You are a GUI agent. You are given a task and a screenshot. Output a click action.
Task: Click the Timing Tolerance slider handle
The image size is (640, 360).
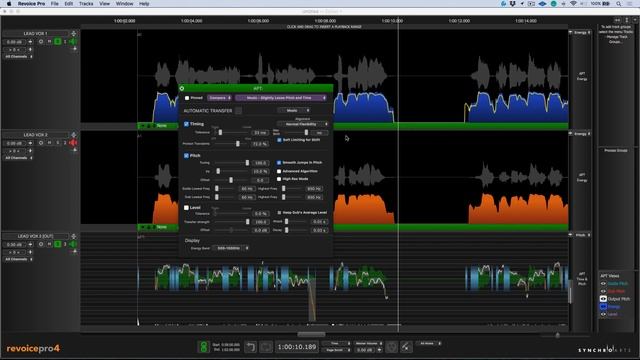point(220,133)
